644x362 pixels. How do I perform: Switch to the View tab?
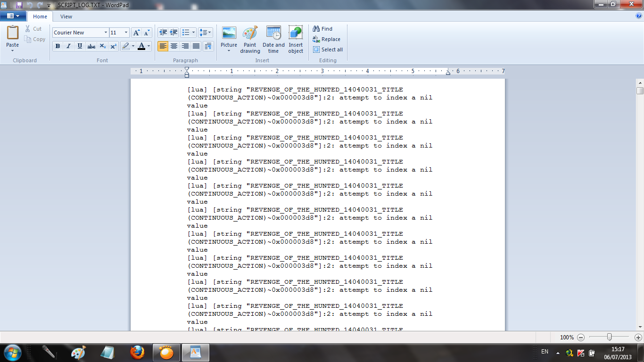point(66,16)
